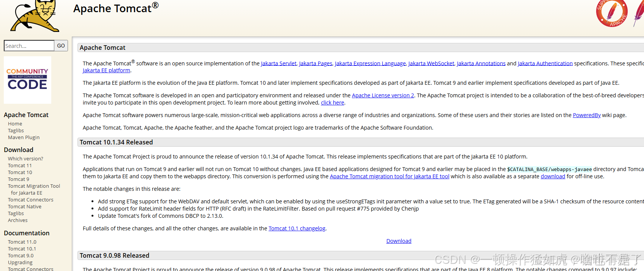Click the Apache Tomcat® page title
This screenshot has height=271, width=644.
point(116,8)
